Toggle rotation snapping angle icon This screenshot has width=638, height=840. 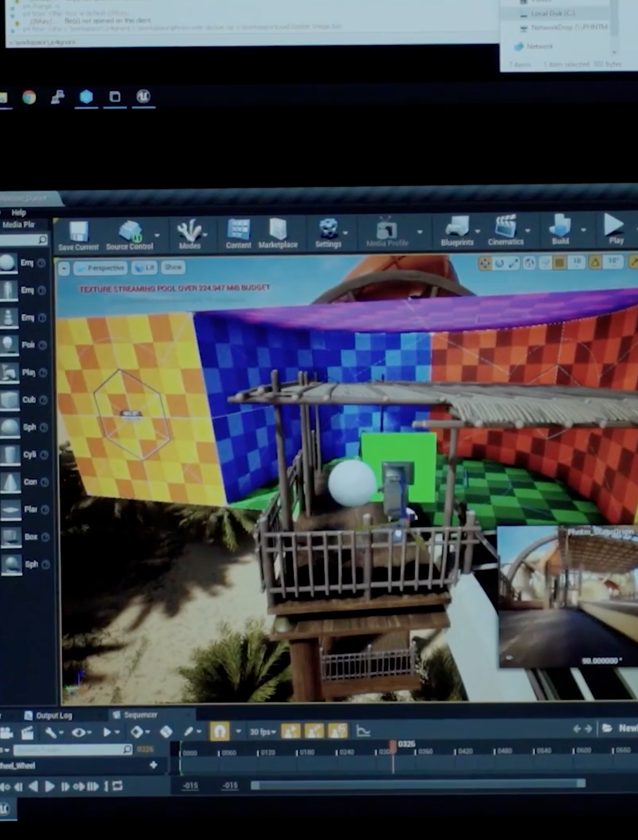pyautogui.click(x=595, y=262)
